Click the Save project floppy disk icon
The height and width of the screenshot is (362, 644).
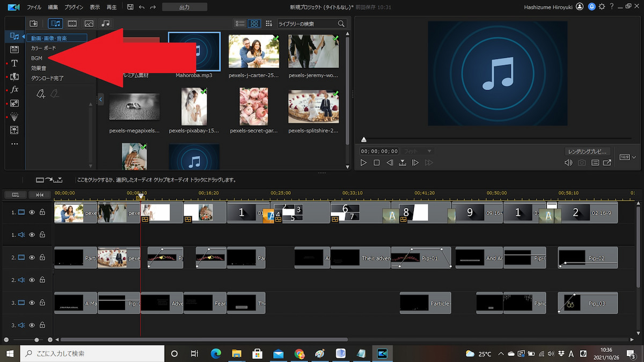130,7
